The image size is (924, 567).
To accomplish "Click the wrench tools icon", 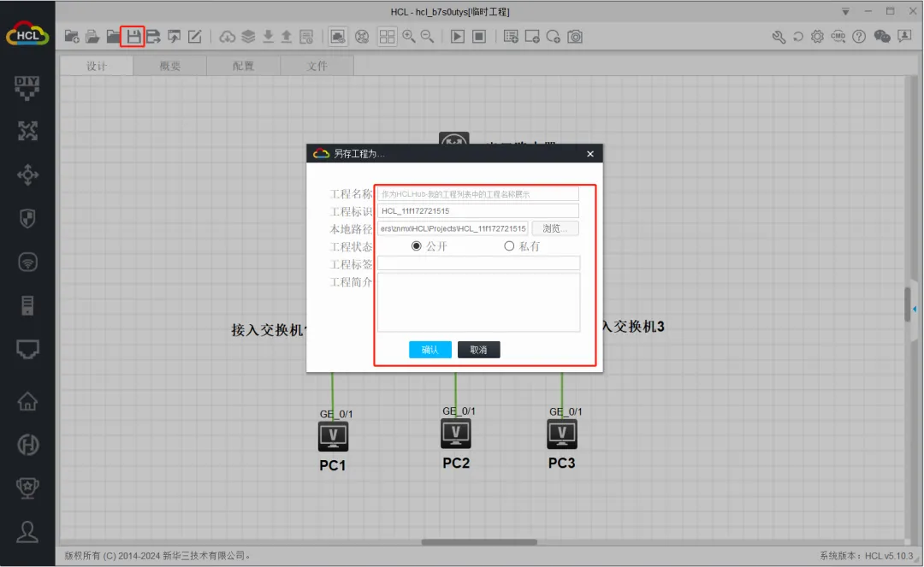I will [779, 37].
